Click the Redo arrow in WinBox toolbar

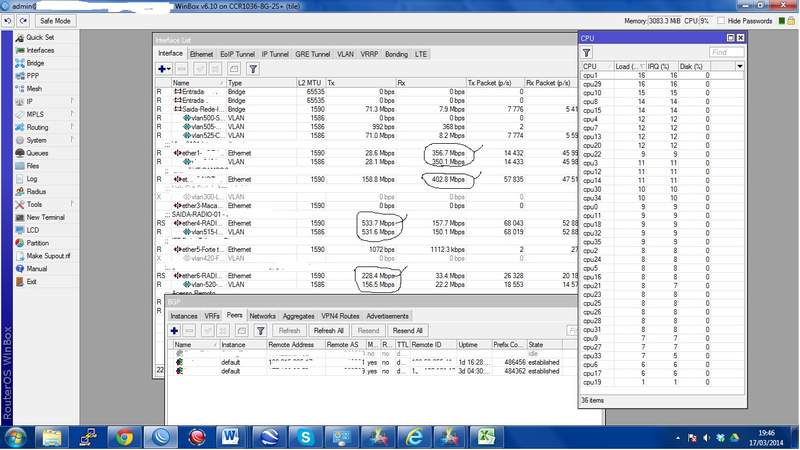pos(24,20)
